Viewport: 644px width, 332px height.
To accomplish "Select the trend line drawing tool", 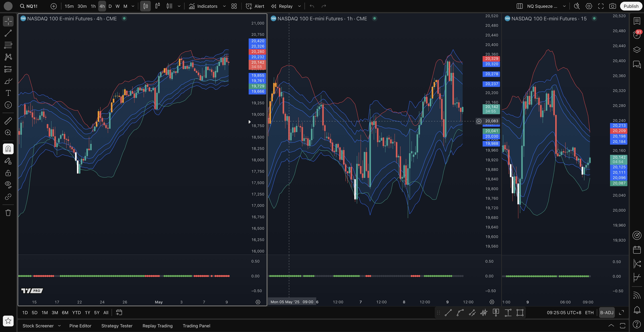I will click(x=8, y=33).
